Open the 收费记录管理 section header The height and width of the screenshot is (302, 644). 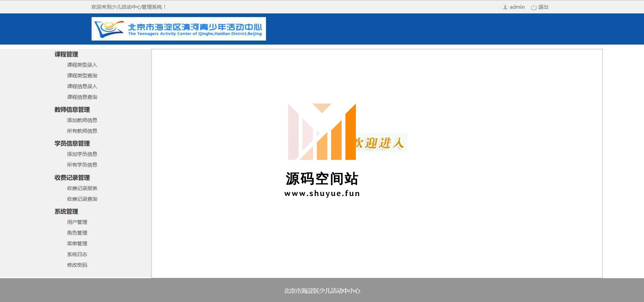(72, 178)
